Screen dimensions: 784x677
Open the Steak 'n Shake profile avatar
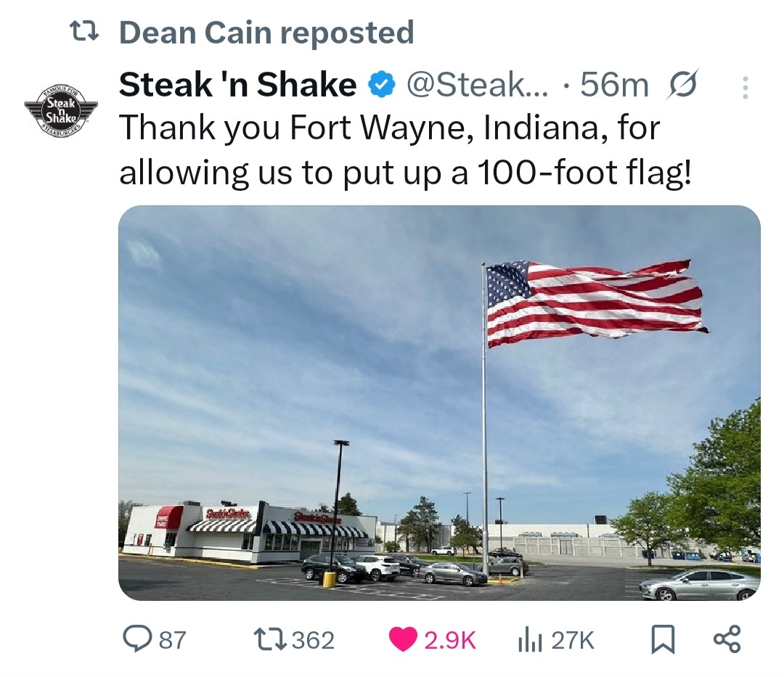[61, 110]
